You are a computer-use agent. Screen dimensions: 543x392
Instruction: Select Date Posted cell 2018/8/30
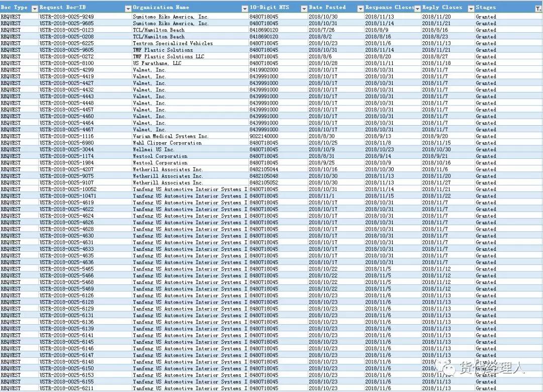click(x=336, y=136)
